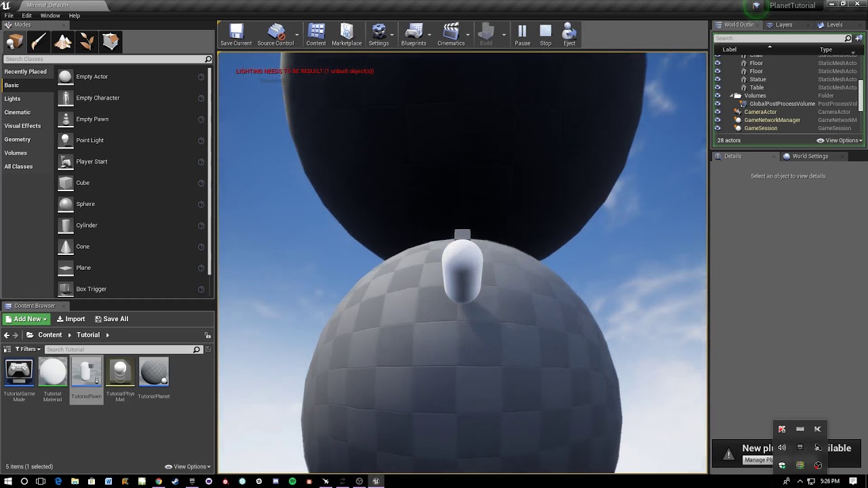Click the Build toolbar button
Screen dimensions: 868x488
486,35
